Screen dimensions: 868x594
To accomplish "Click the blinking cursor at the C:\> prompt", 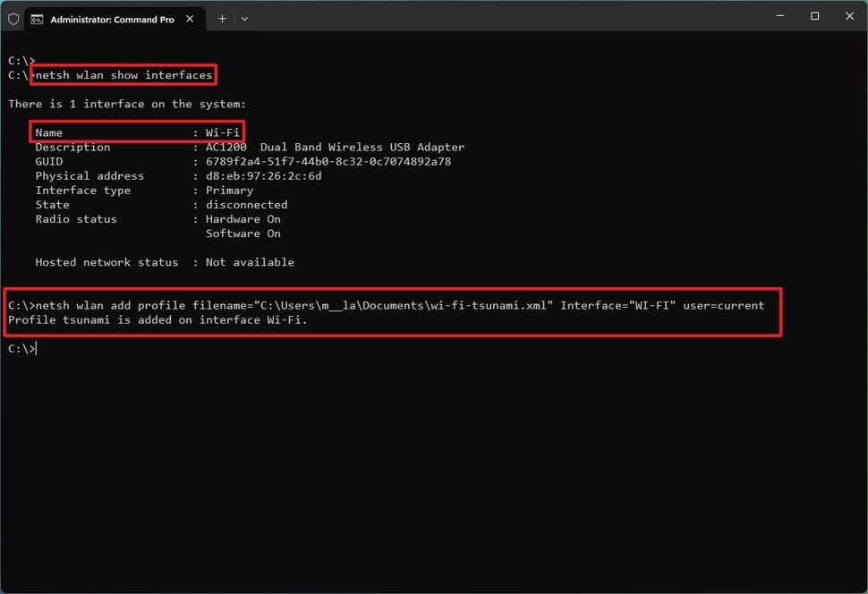I will click(34, 348).
